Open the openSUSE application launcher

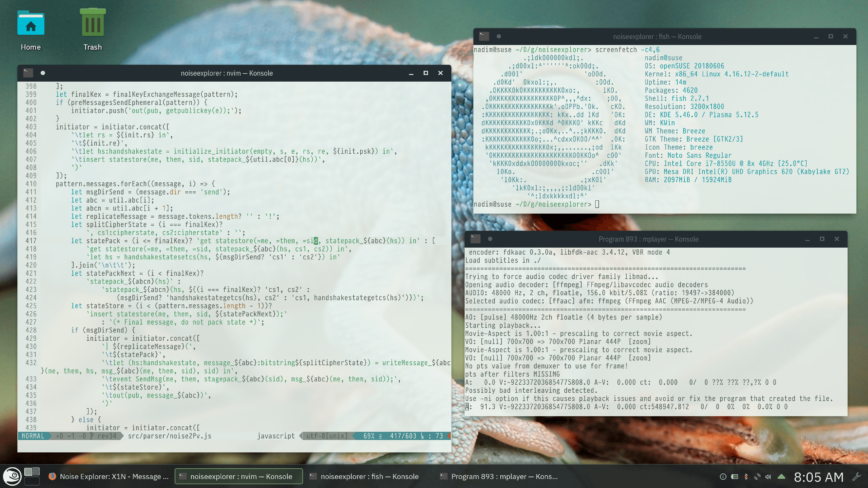tap(11, 477)
